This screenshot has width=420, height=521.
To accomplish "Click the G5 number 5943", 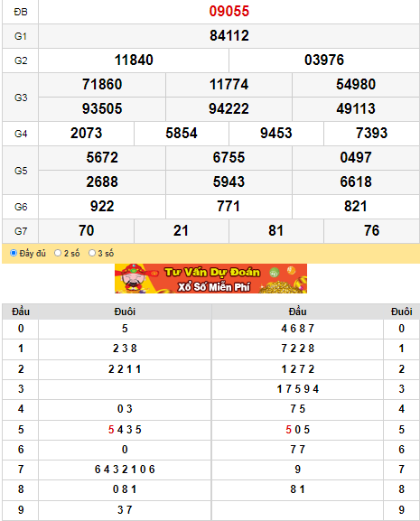I will 229,181.
